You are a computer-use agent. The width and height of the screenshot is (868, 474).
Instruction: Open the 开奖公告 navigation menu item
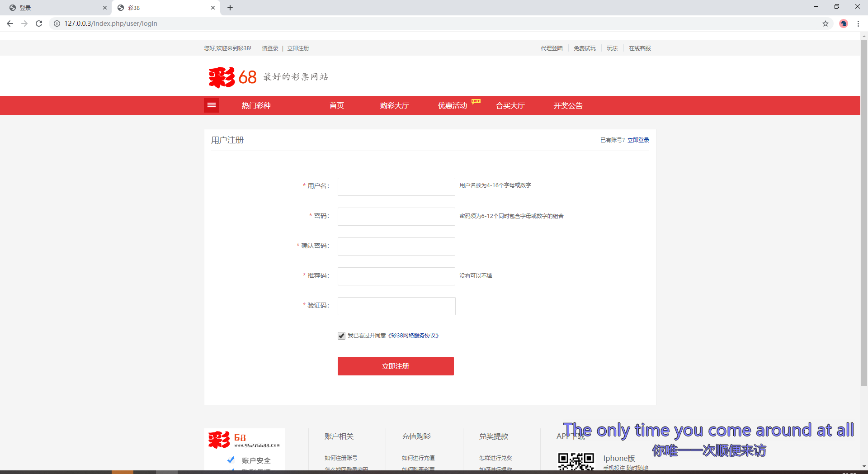[568, 105]
